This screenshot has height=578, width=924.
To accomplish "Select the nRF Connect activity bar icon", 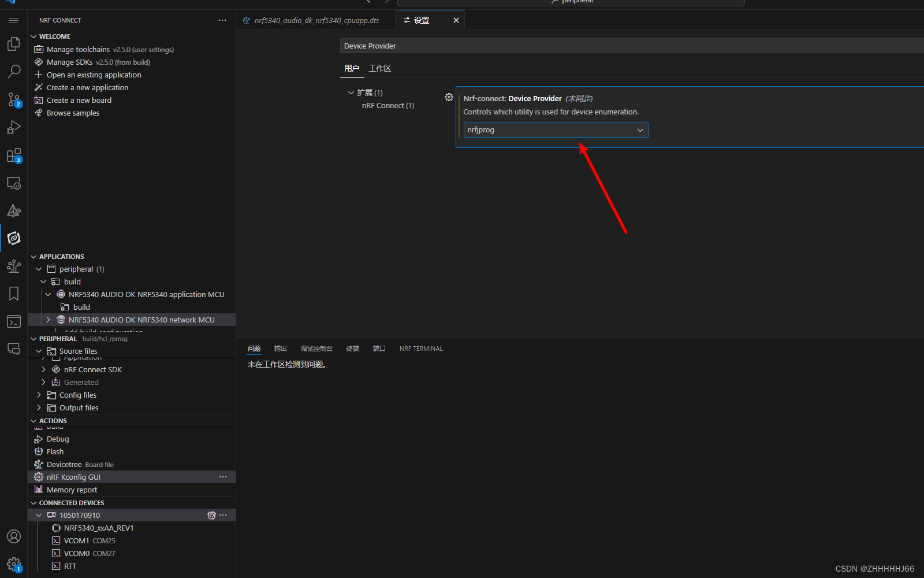I will coord(14,238).
